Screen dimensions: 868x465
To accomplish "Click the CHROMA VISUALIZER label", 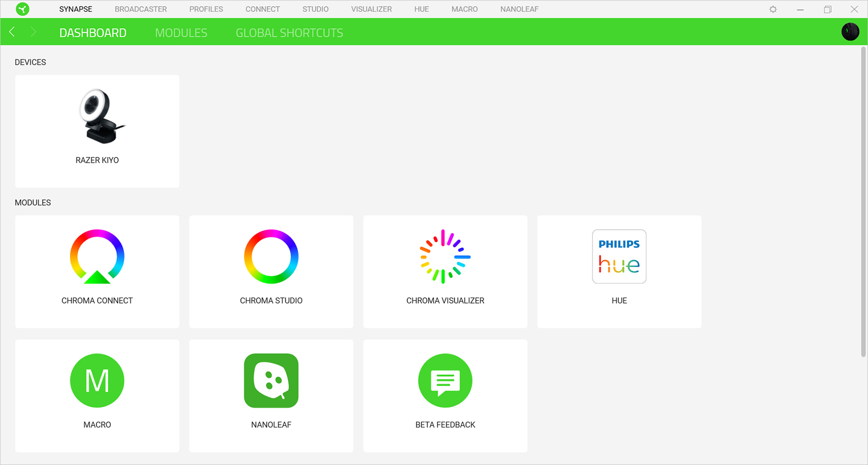I will pos(445,301).
